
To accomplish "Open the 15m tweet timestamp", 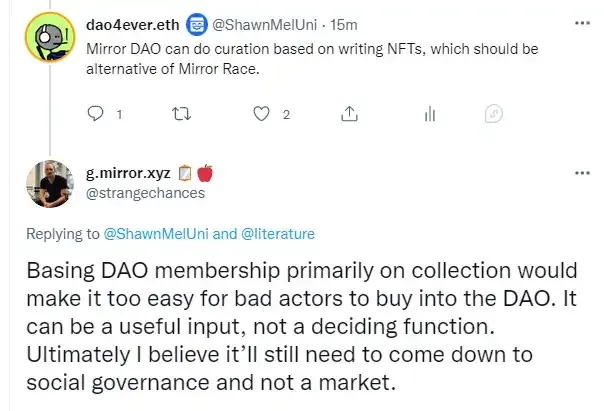I will pos(344,25).
